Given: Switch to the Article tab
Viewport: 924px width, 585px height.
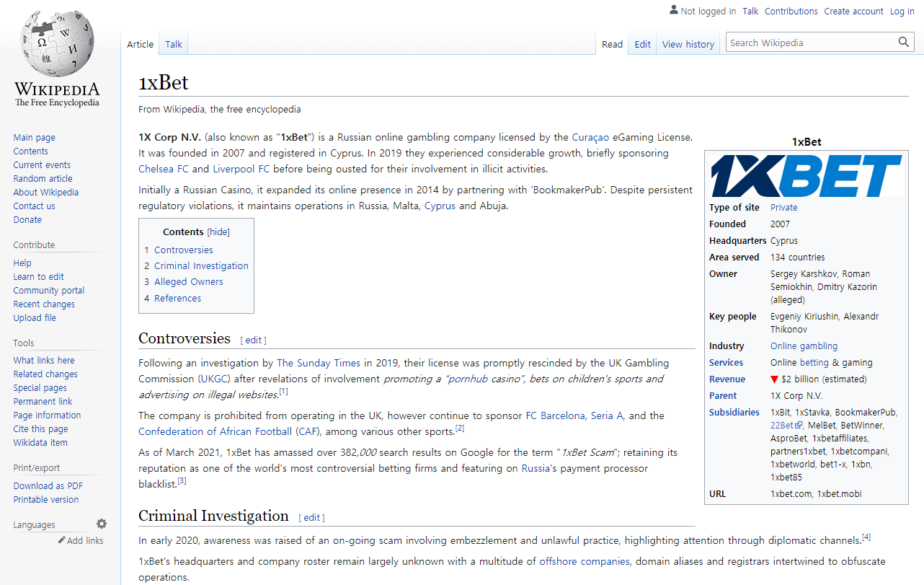Looking at the screenshot, I should point(141,44).
